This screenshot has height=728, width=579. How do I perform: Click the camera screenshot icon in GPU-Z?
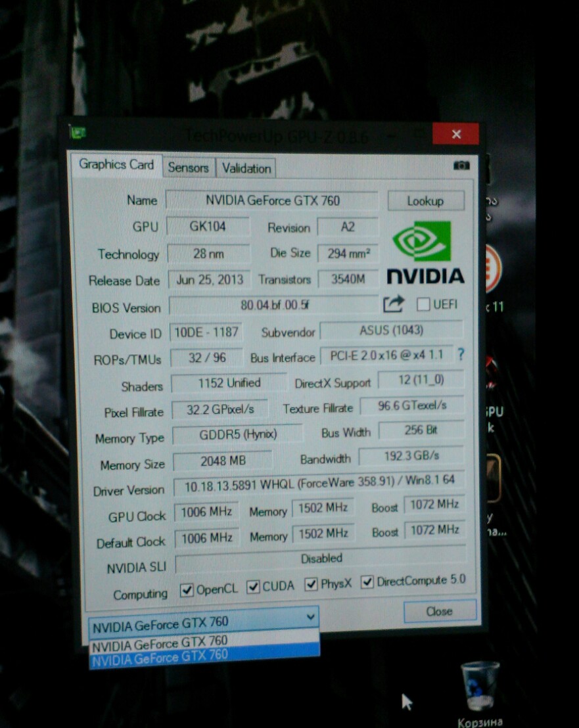[461, 166]
